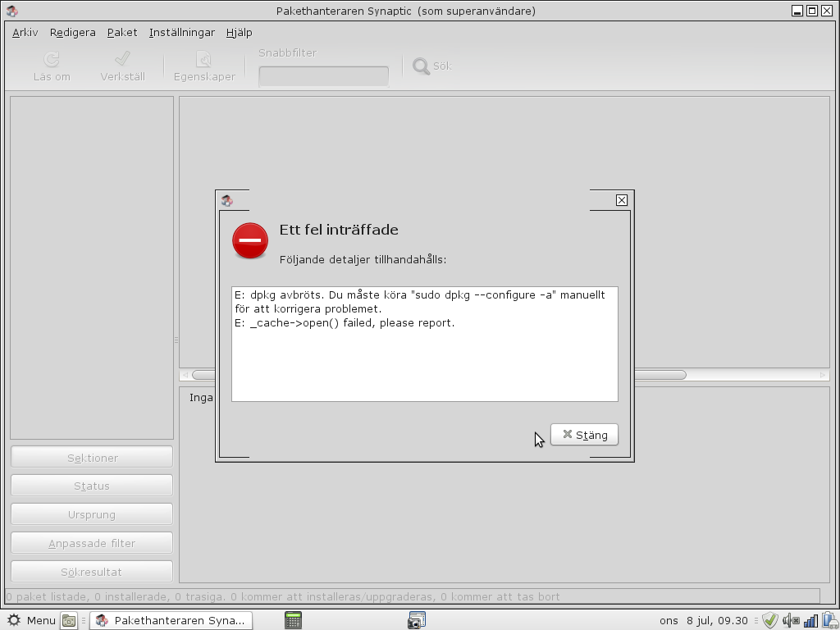Click the Läs om reload toolbar icon
The height and width of the screenshot is (630, 840).
coord(52,59)
